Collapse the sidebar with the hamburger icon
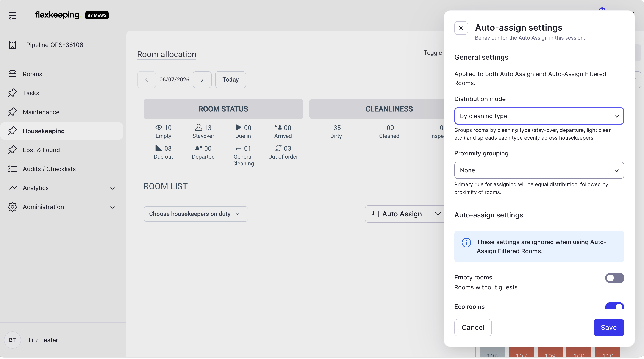 coord(13,16)
